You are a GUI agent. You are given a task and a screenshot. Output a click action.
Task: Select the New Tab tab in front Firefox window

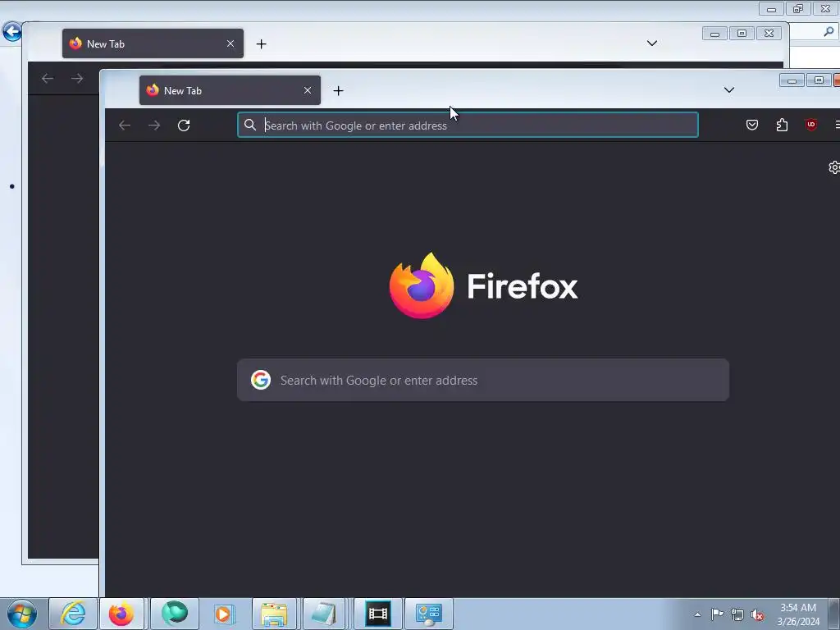[230, 90]
